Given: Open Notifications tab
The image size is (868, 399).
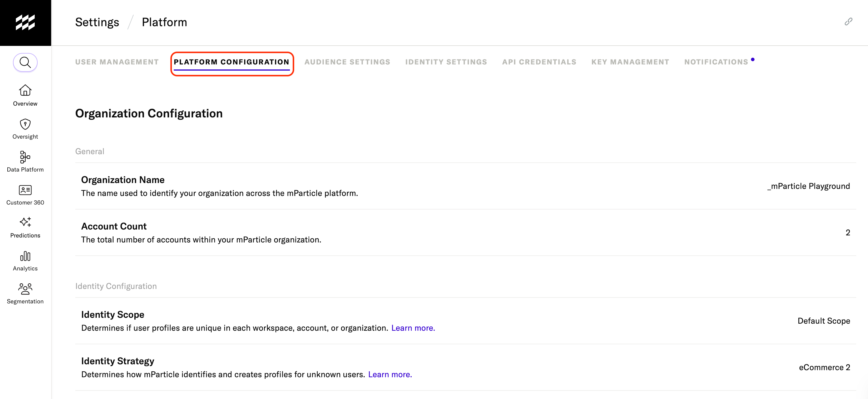Looking at the screenshot, I should [x=716, y=62].
